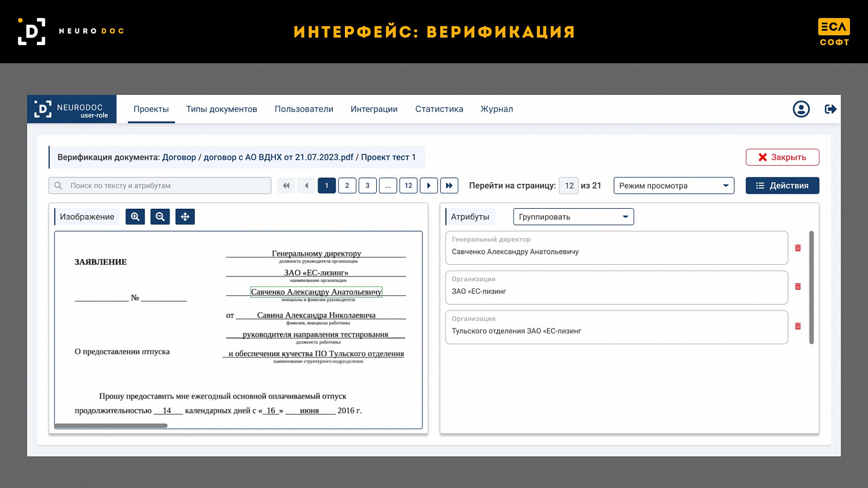Screen dimensions: 868x488
Task: Click the Договор link in the breadcrumb
Action: (x=179, y=157)
